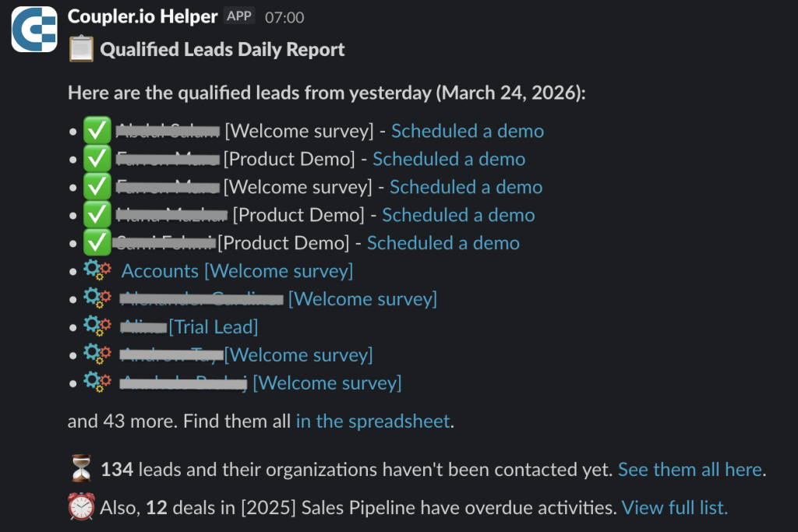Click the green checkmark on the first lead
The height and width of the screenshot is (532, 798).
coord(97,131)
